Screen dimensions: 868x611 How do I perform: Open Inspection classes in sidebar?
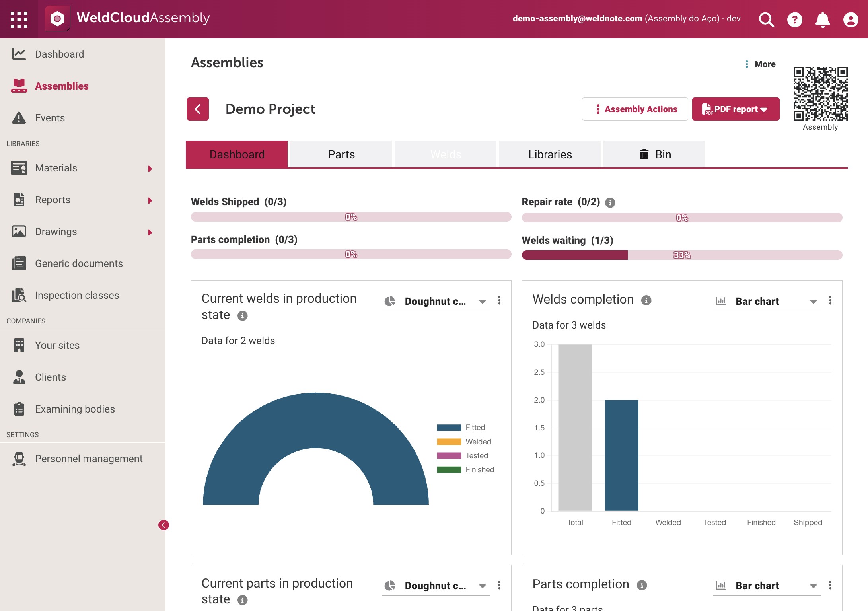pos(83,295)
